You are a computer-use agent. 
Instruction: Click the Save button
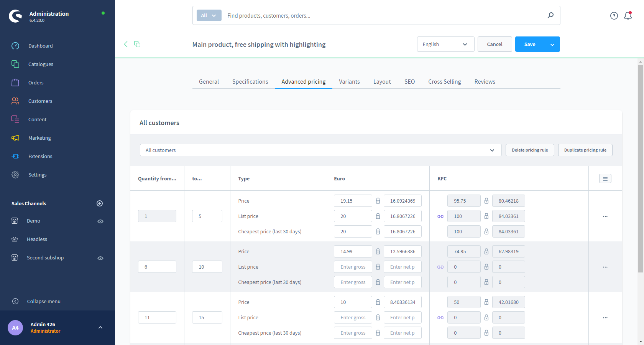tap(530, 44)
